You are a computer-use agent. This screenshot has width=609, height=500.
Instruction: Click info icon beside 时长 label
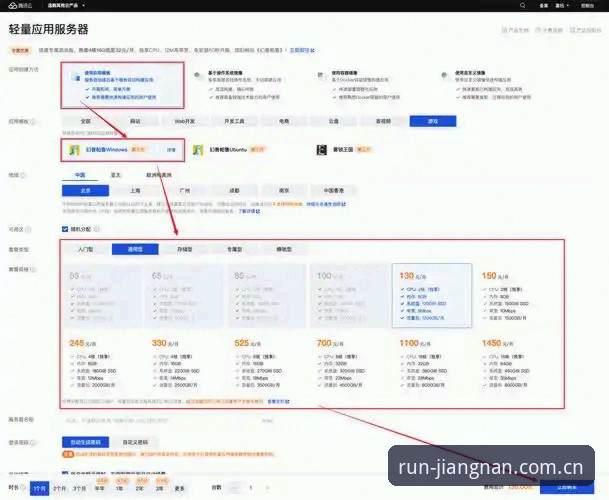pos(23,488)
